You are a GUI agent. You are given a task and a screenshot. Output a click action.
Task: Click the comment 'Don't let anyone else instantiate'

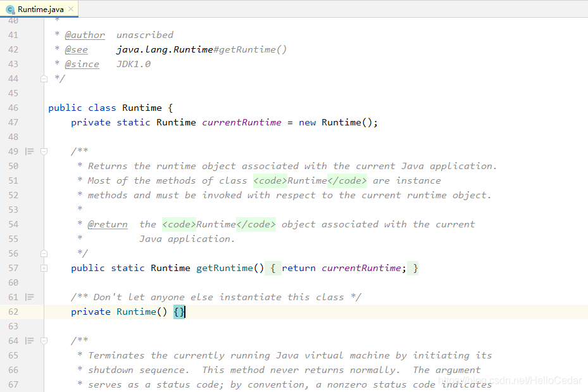pos(216,297)
